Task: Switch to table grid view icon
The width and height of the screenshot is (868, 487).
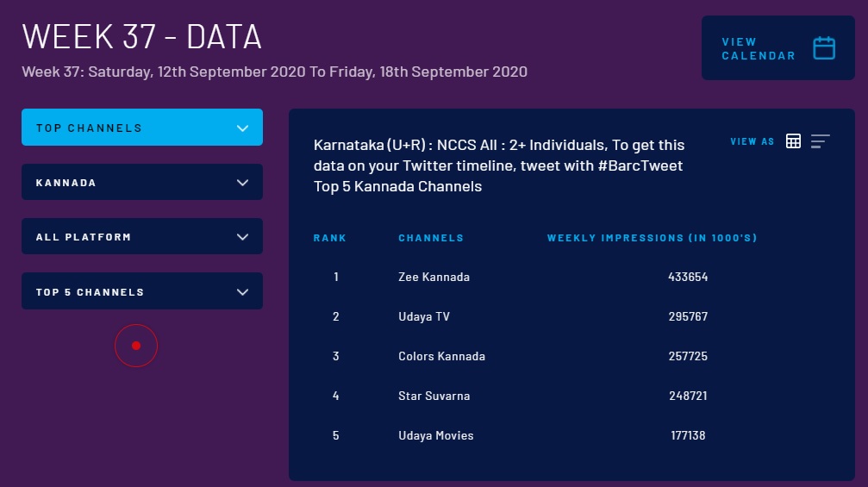Action: click(794, 141)
